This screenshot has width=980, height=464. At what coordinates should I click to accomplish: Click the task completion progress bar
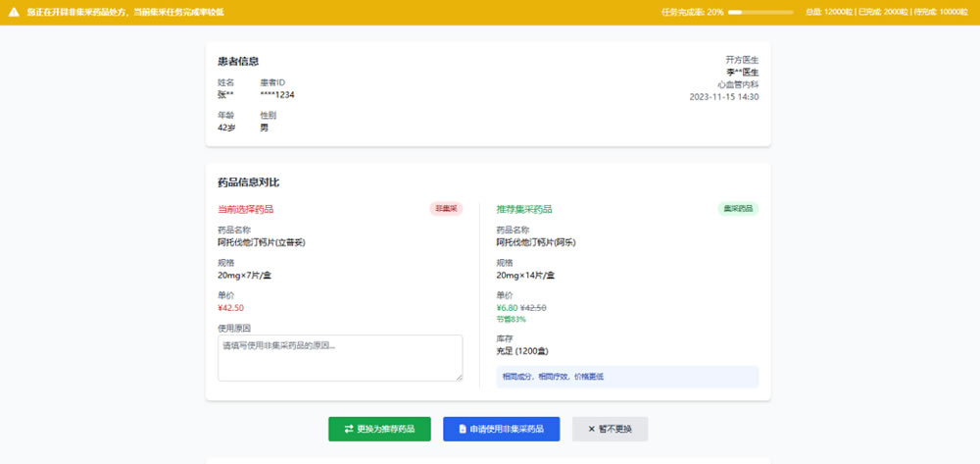click(x=760, y=12)
